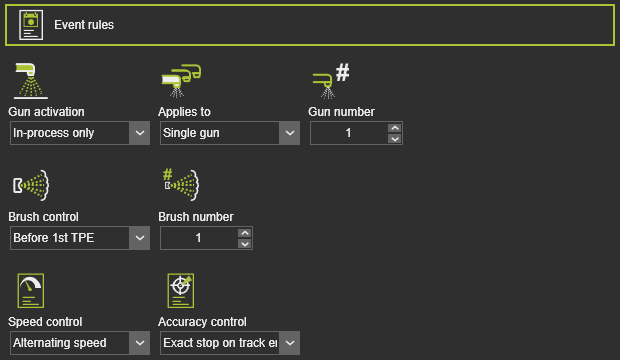Click inside the Gun number field
This screenshot has height=360, width=620.
click(349, 133)
